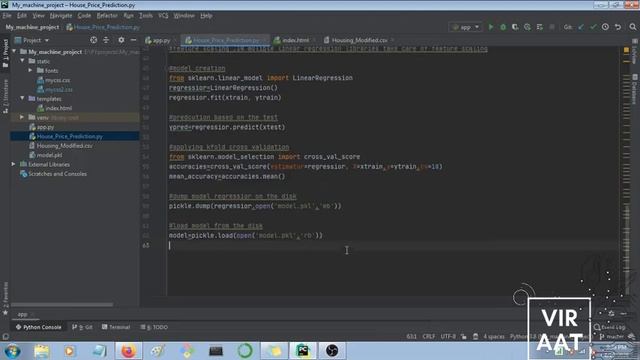Image resolution: width=640 pixels, height=360 pixels.
Task: Expand the venv folder
Action: point(22,117)
